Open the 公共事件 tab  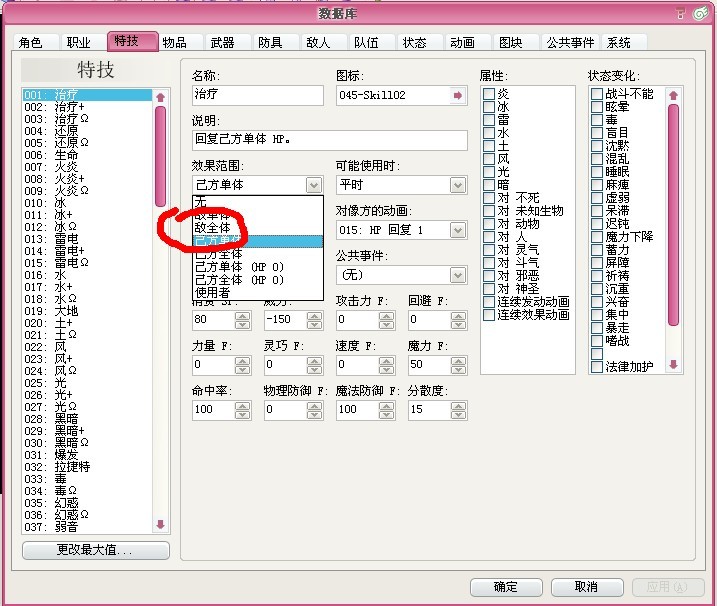pos(570,43)
